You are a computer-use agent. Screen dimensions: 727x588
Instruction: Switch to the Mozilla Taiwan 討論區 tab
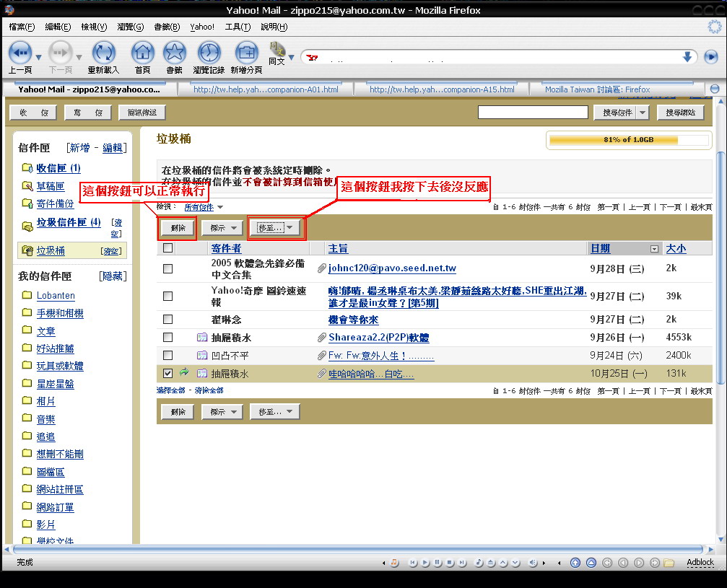597,89
